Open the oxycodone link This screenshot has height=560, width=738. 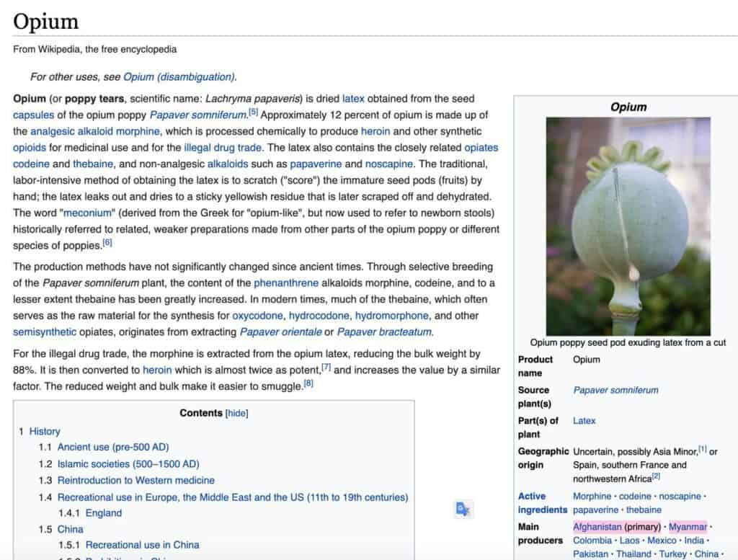[x=257, y=316]
